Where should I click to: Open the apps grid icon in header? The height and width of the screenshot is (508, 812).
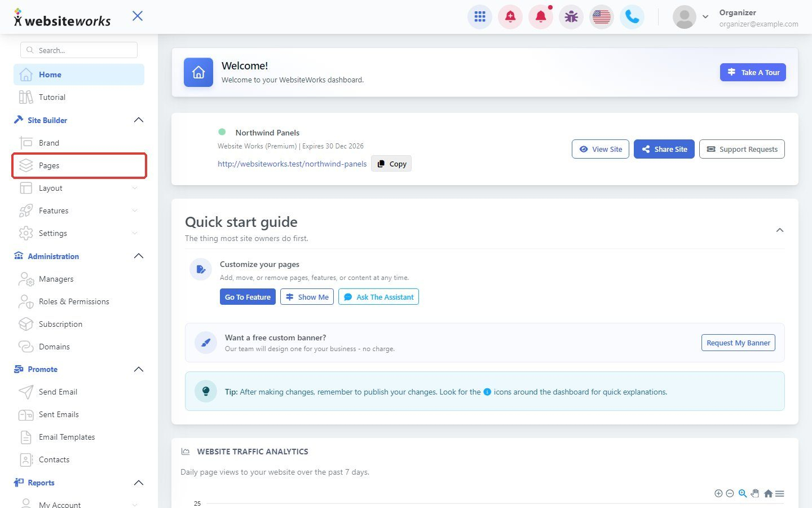click(480, 17)
